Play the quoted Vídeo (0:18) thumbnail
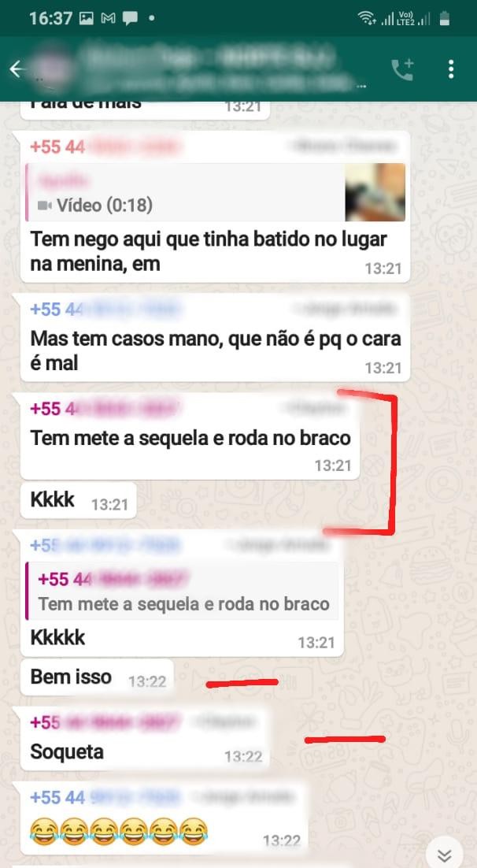Screen dimensions: 477x868 tap(375, 192)
